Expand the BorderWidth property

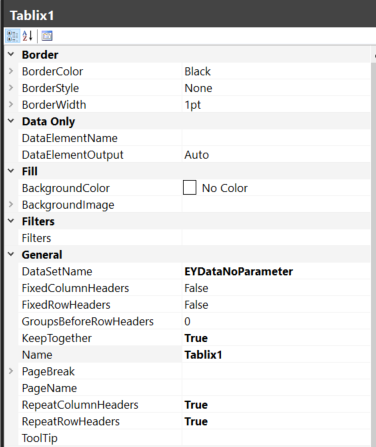click(x=11, y=104)
